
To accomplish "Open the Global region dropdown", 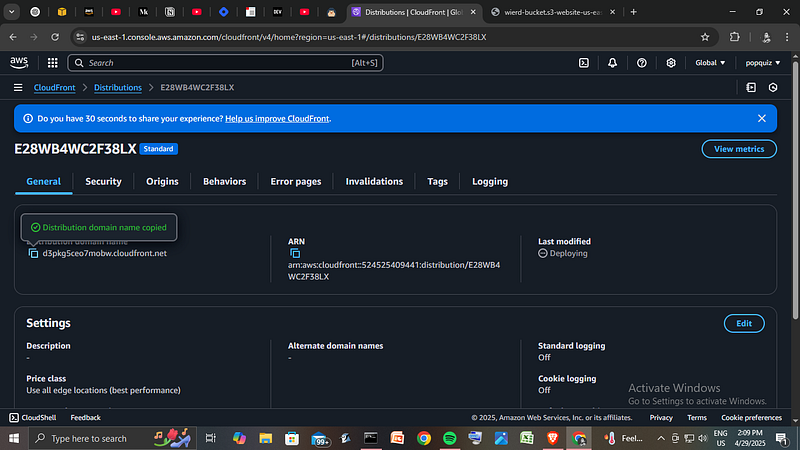I will 710,63.
